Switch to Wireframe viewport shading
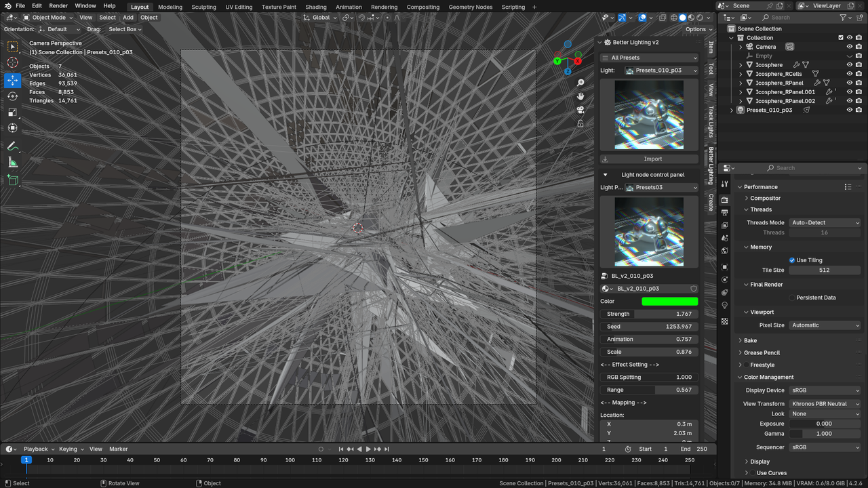 pyautogui.click(x=673, y=18)
